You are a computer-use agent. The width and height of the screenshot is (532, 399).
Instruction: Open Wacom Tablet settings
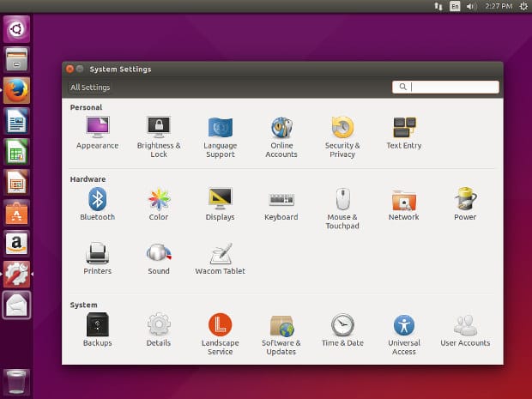(x=221, y=258)
